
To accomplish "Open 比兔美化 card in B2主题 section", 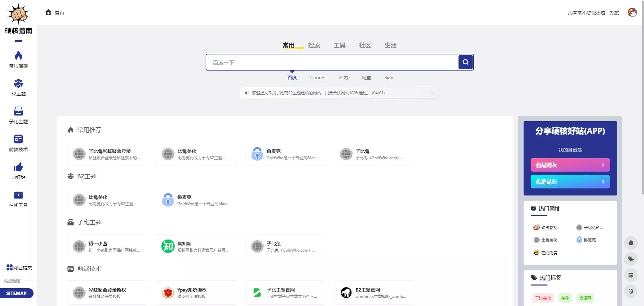I will [x=107, y=200].
